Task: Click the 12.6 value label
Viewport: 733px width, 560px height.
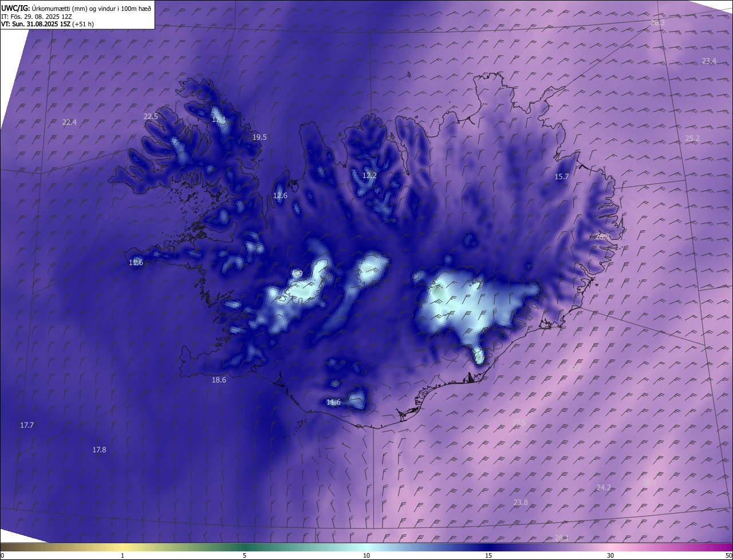Action: [280, 195]
